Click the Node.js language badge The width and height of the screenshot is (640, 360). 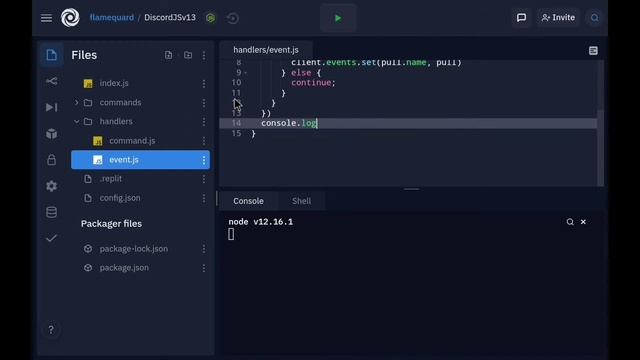211,18
